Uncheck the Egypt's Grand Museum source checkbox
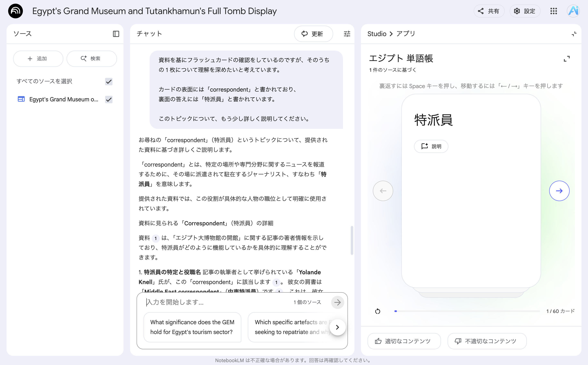The height and width of the screenshot is (365, 588). click(109, 99)
